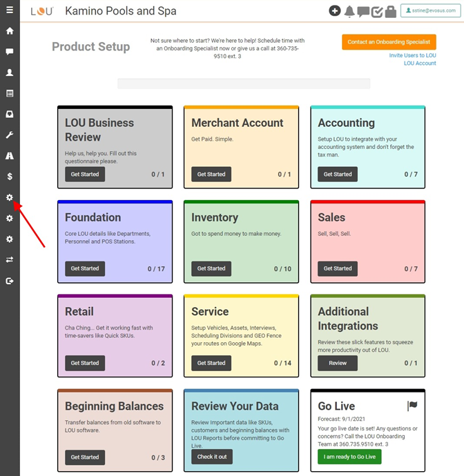Click the sign-out icon in the sidebar
Screen dimensions: 464x476
coord(10,281)
